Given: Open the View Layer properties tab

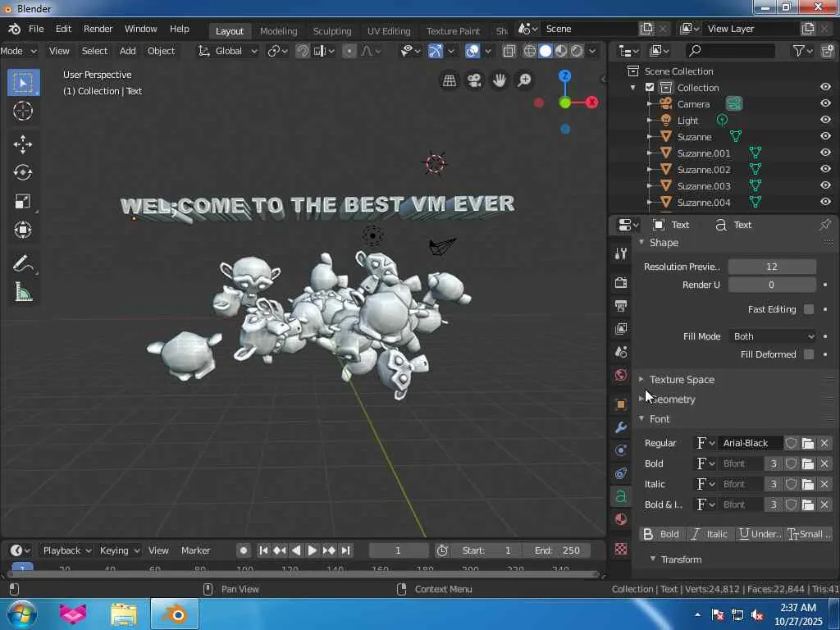Looking at the screenshot, I should pyautogui.click(x=621, y=328).
